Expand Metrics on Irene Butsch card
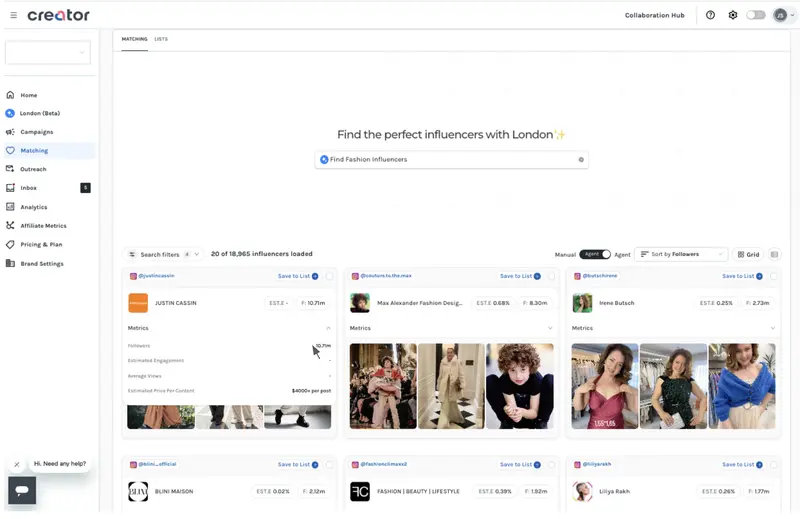Image resolution: width=800 pixels, height=519 pixels. (772, 328)
